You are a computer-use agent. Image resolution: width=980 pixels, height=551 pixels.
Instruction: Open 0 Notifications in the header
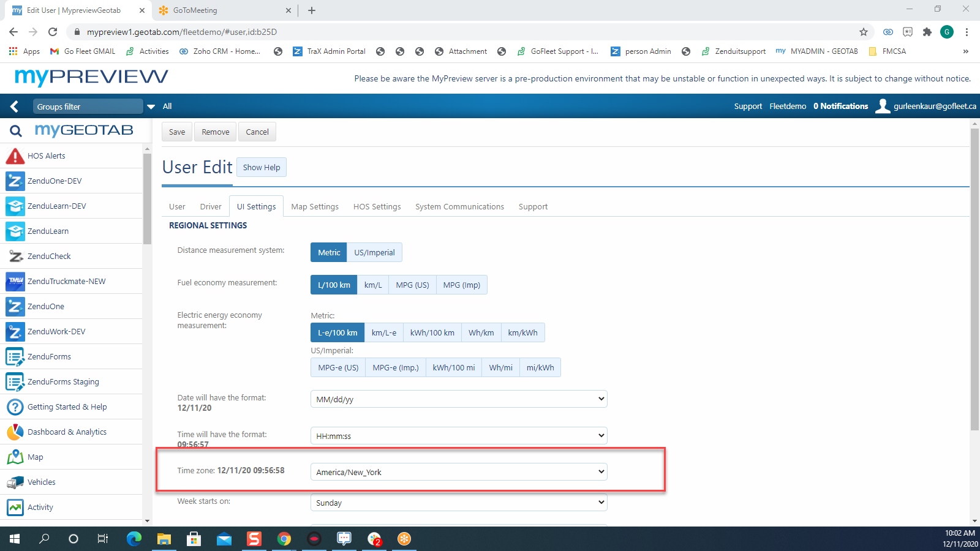point(840,107)
